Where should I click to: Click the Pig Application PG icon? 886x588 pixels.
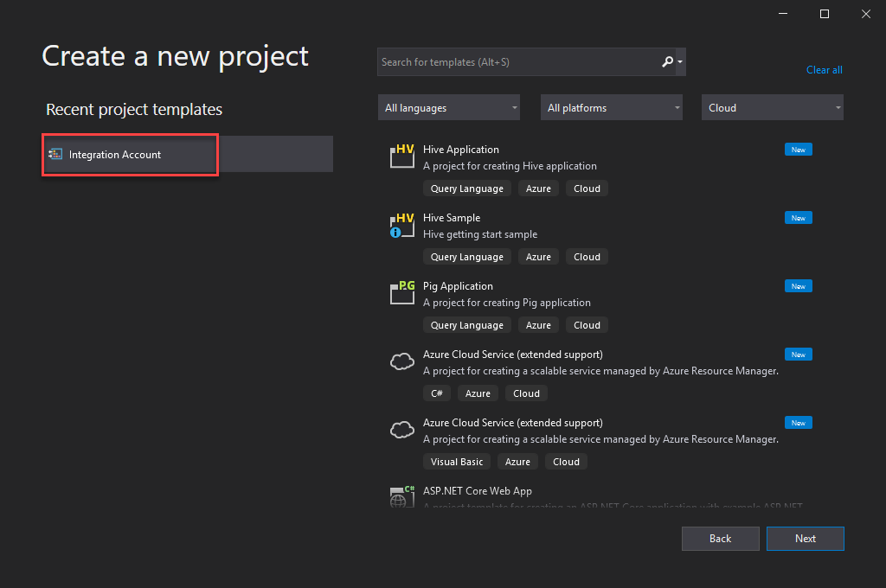tap(402, 292)
